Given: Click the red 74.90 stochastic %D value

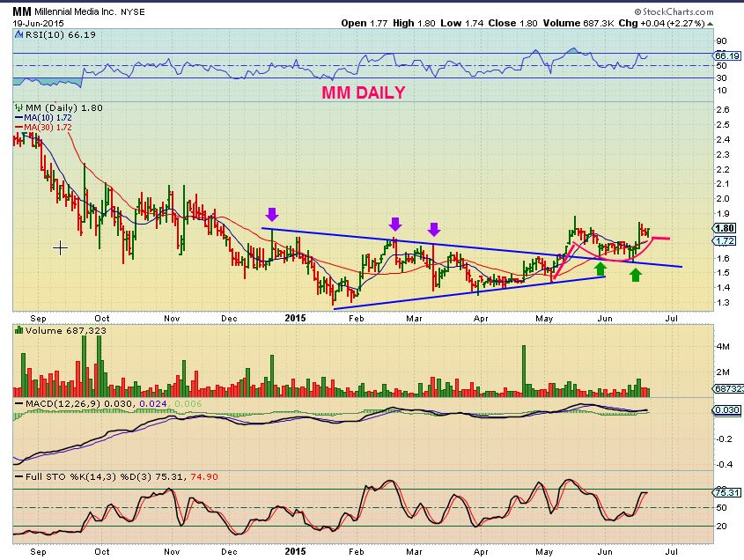Looking at the screenshot, I should pyautogui.click(x=204, y=476).
